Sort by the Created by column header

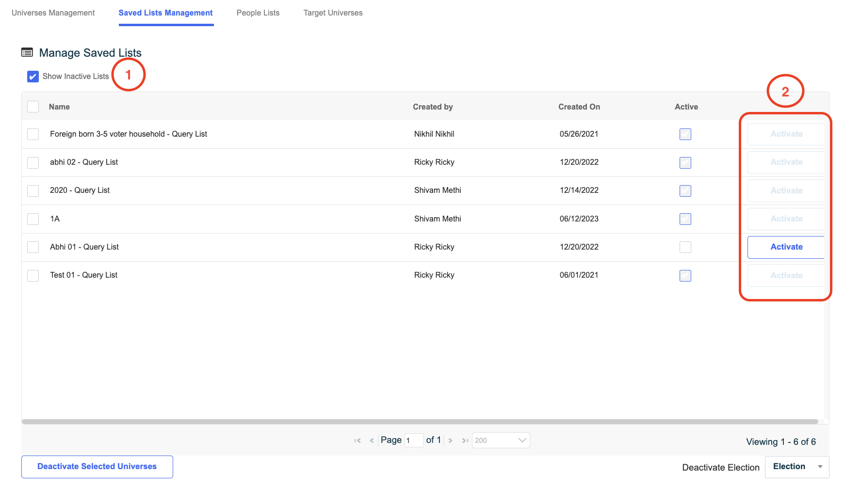(433, 107)
